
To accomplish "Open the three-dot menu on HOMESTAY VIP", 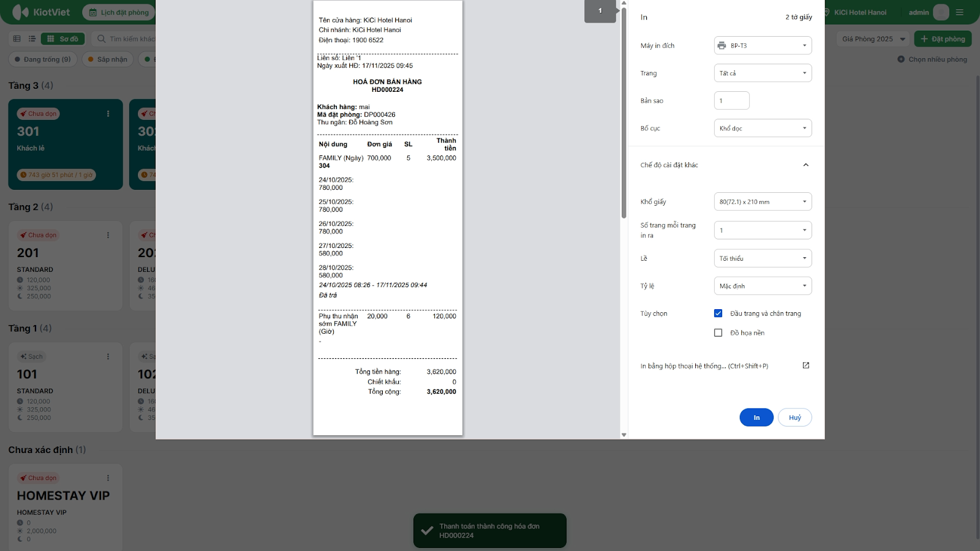I will pos(108,478).
